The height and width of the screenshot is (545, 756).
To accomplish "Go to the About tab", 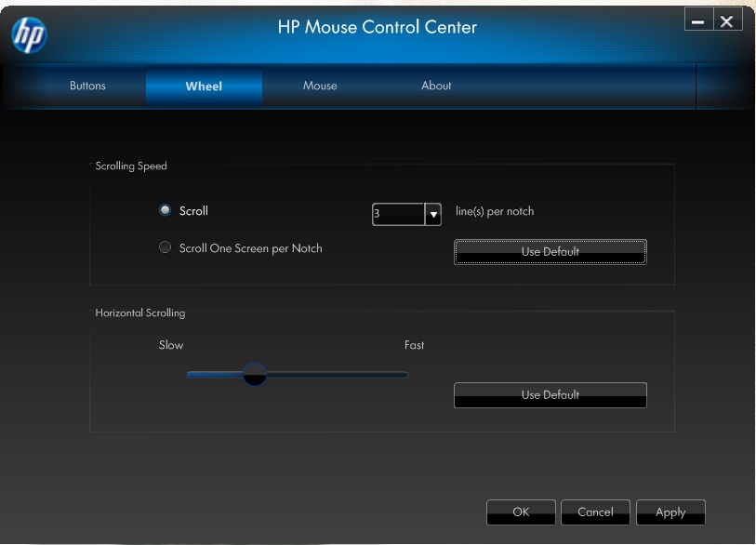I will (436, 86).
